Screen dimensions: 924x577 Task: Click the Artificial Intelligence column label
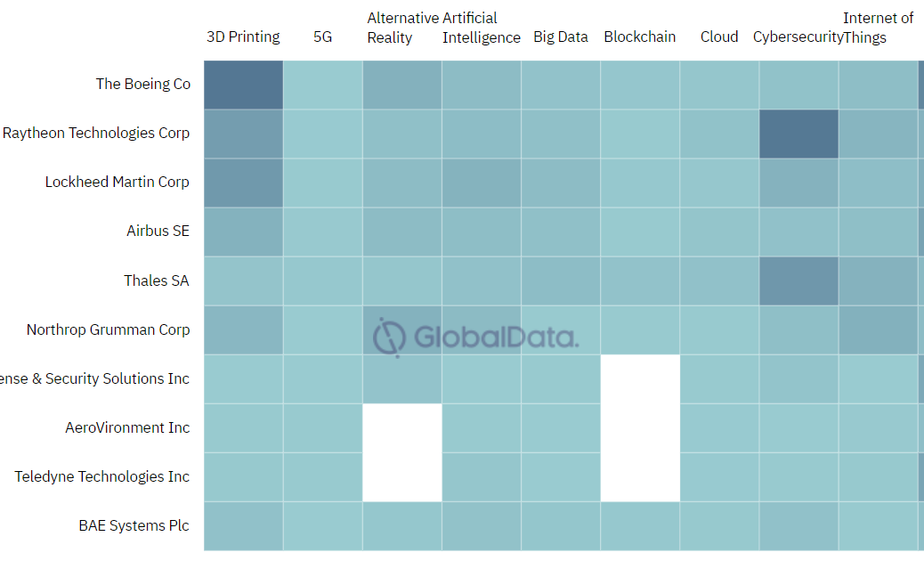482,28
